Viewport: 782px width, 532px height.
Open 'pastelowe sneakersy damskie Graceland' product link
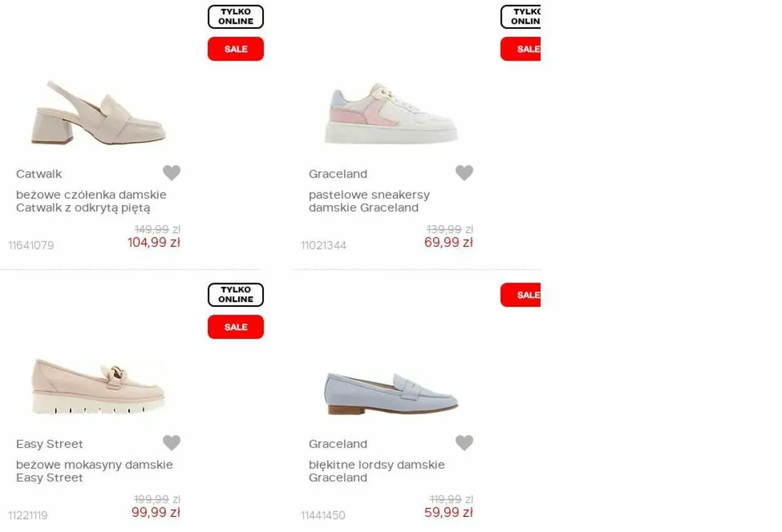click(369, 201)
